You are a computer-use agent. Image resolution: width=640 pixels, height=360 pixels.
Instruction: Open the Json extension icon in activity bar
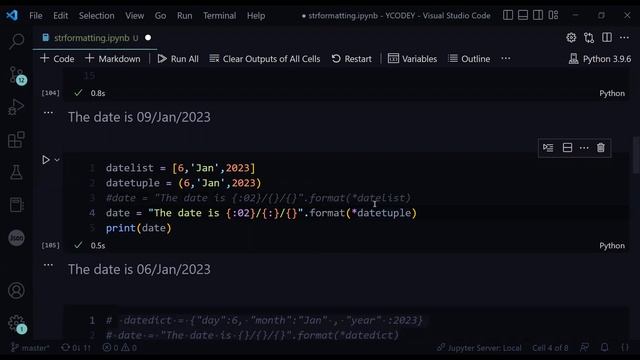[x=16, y=238]
